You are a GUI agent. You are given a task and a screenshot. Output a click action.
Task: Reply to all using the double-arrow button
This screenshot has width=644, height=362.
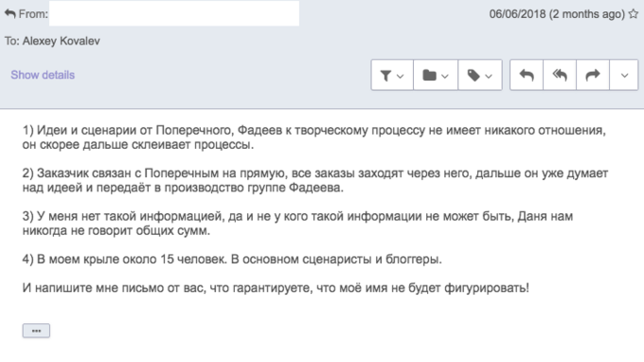(x=560, y=75)
